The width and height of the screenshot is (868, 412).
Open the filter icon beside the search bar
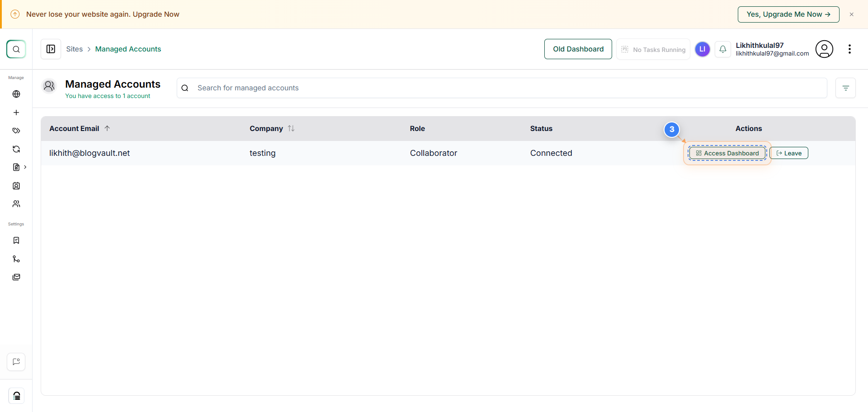[846, 88]
